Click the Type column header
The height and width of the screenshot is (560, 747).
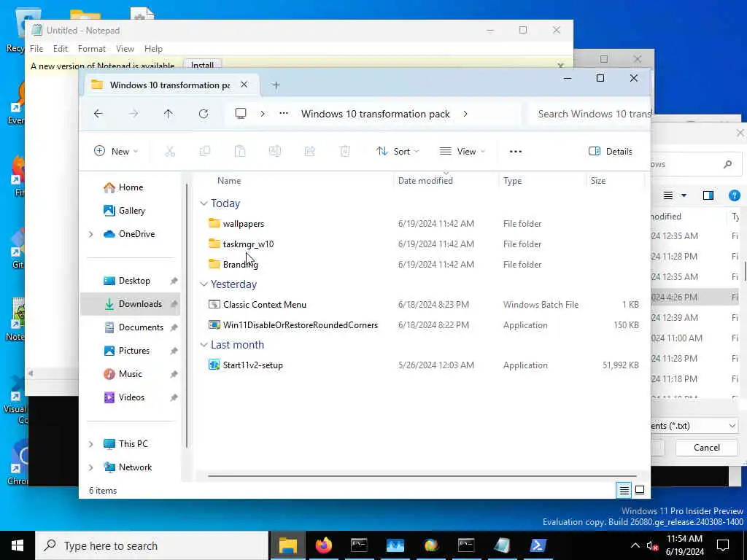coord(513,181)
